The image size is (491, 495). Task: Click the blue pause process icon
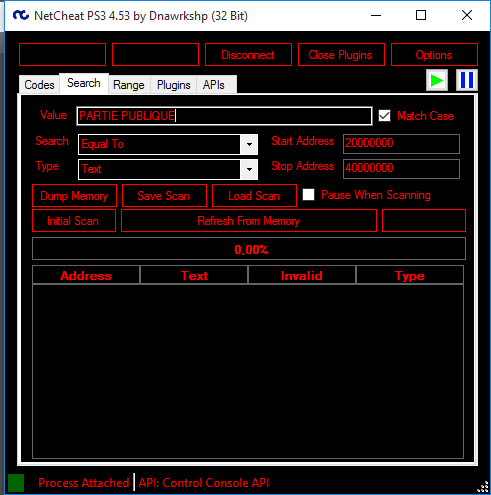[x=467, y=80]
